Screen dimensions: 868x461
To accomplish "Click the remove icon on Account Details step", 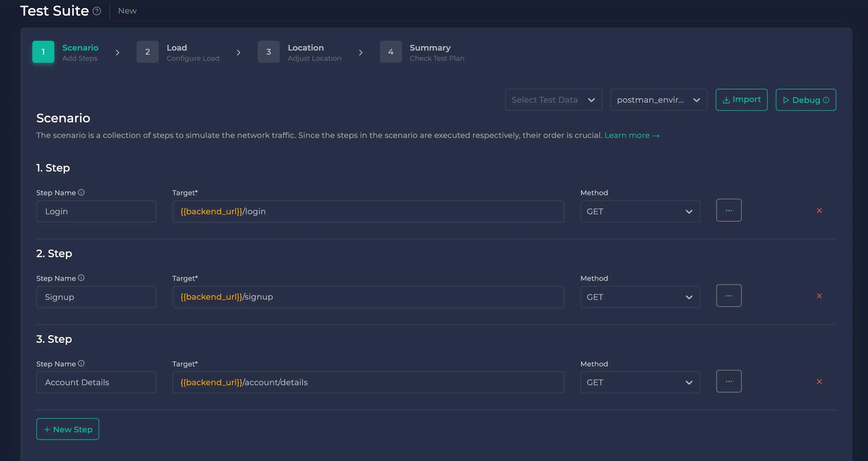I will click(x=819, y=382).
